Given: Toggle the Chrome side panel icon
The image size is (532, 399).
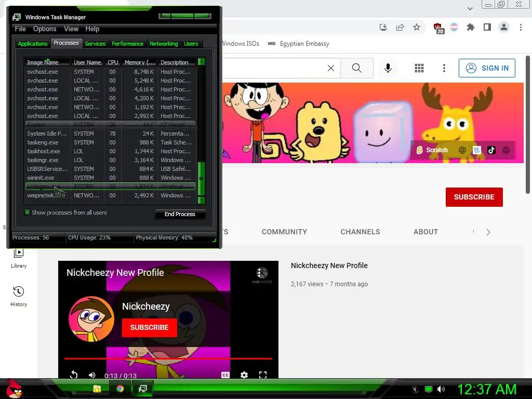Looking at the screenshot, I should [487, 27].
